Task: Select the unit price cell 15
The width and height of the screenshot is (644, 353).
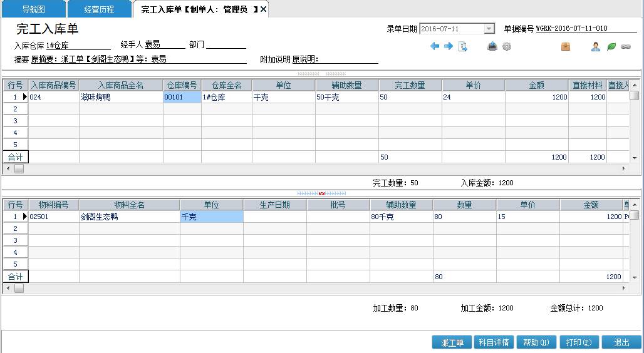Action: pyautogui.click(x=527, y=217)
